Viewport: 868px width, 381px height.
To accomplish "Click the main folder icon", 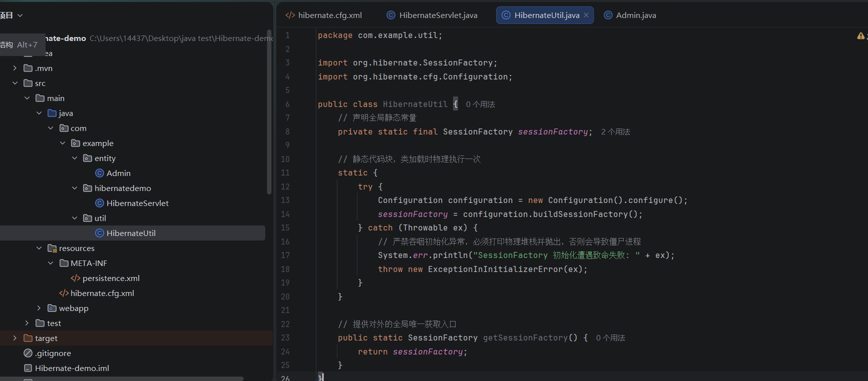I will point(40,98).
